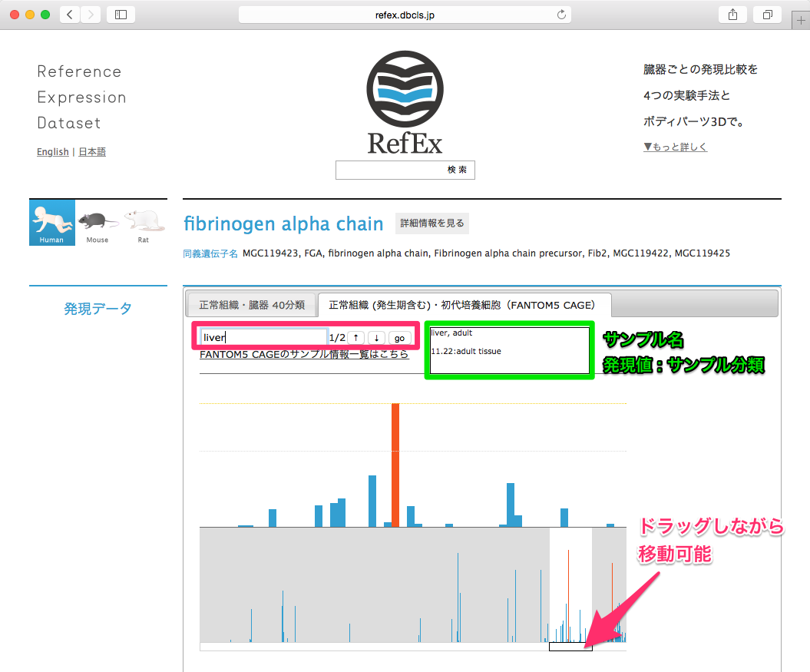This screenshot has width=810, height=672.
Task: Click the macOS green fullscreen window button
Action: tap(45, 15)
